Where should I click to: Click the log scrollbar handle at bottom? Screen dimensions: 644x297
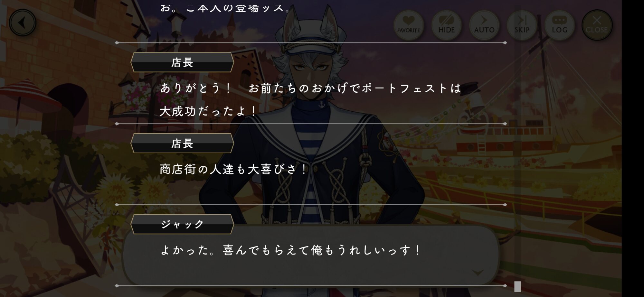pyautogui.click(x=517, y=286)
